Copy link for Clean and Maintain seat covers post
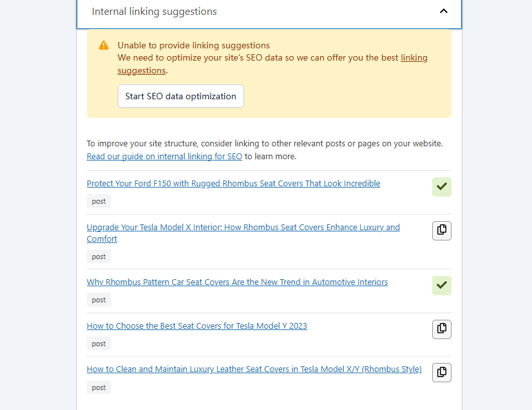Viewport: 532px width, 410px height. (x=441, y=372)
